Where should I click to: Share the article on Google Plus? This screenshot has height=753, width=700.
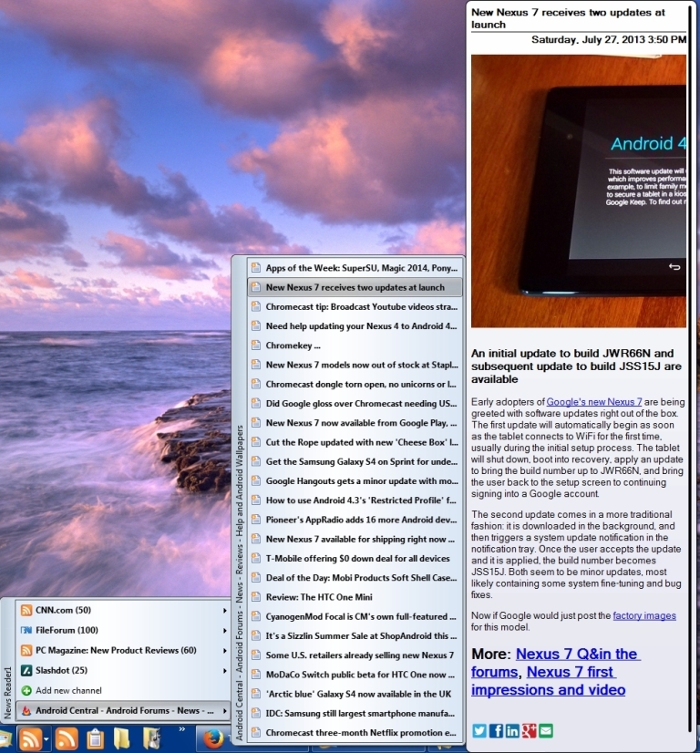(x=529, y=730)
